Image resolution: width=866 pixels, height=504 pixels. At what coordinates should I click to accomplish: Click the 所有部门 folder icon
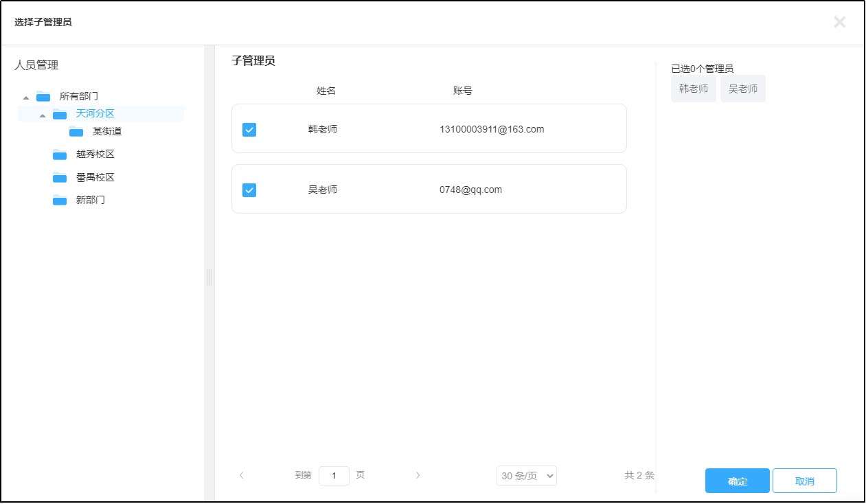click(x=44, y=96)
